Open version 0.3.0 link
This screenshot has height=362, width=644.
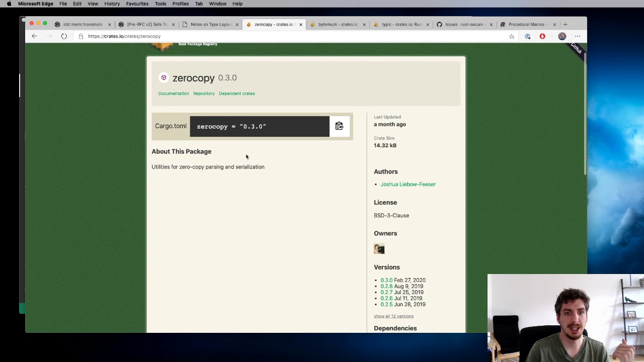tap(386, 280)
